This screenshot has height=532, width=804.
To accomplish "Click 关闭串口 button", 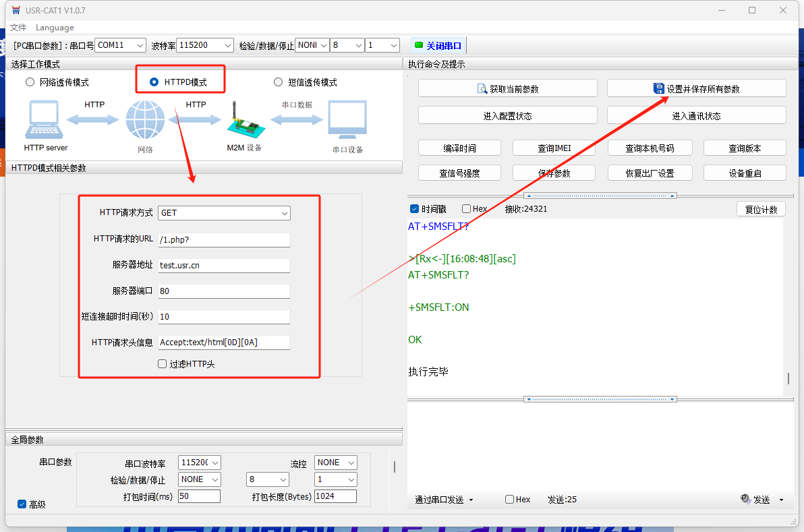I will (x=438, y=46).
